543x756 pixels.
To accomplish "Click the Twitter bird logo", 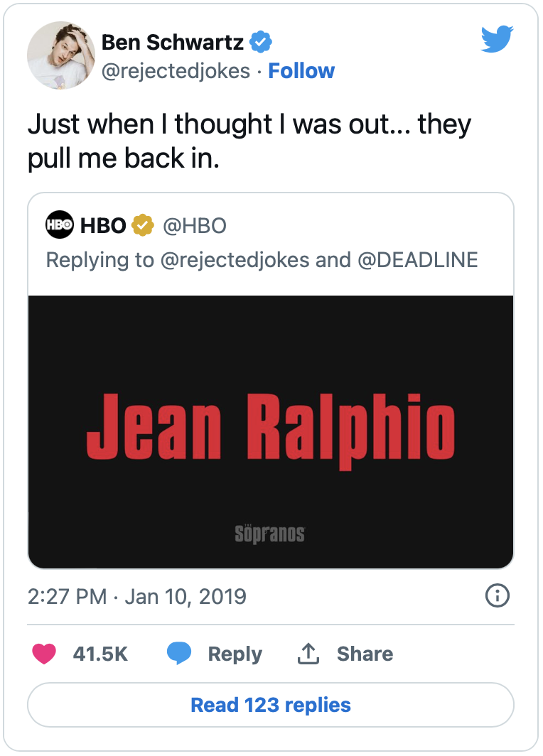I will tap(498, 39).
